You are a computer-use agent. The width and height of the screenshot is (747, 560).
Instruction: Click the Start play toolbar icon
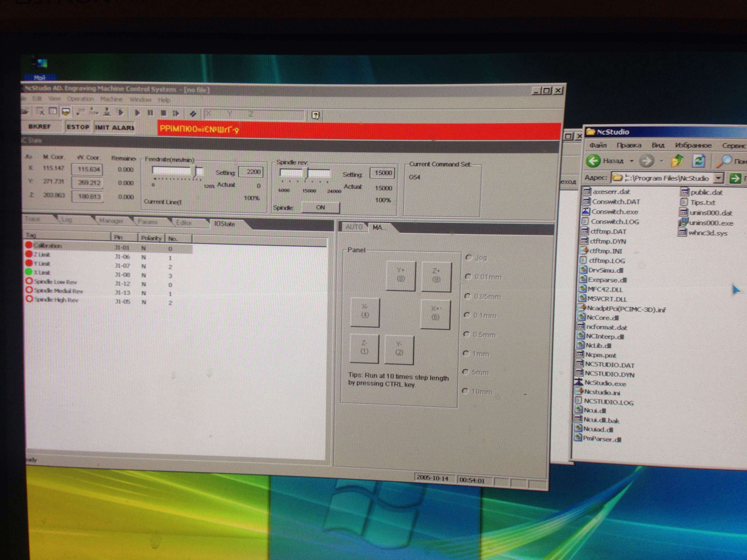coord(137,113)
